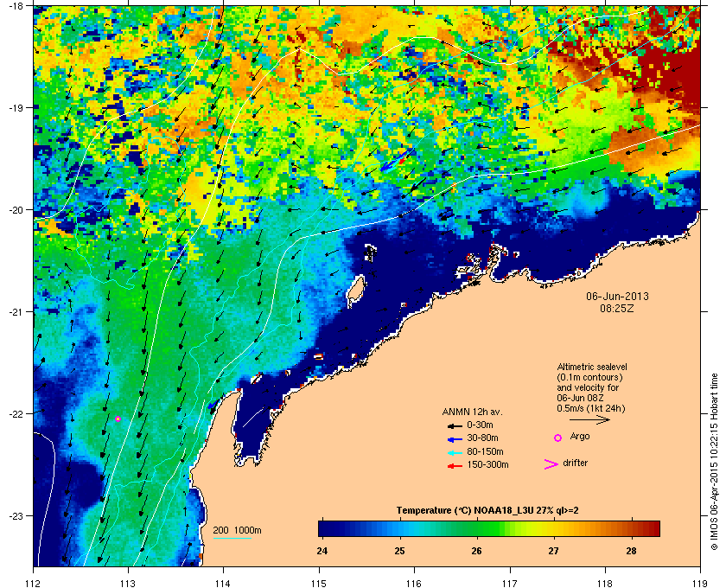Click the small island off the coast near 115.4E
726x588 pixels.
[x=355, y=290]
